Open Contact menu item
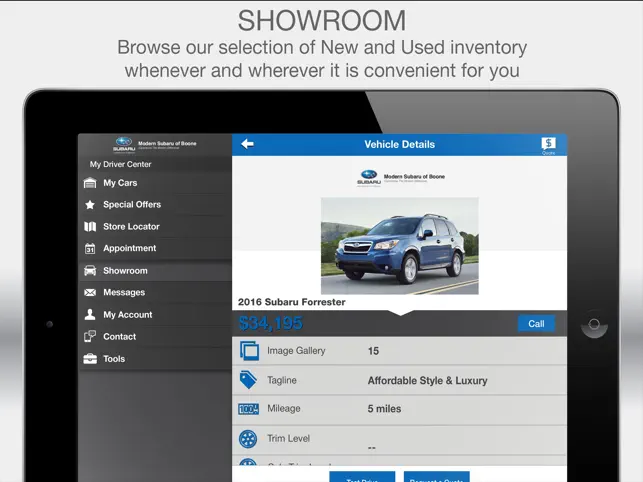Image resolution: width=643 pixels, height=482 pixels. (155, 336)
